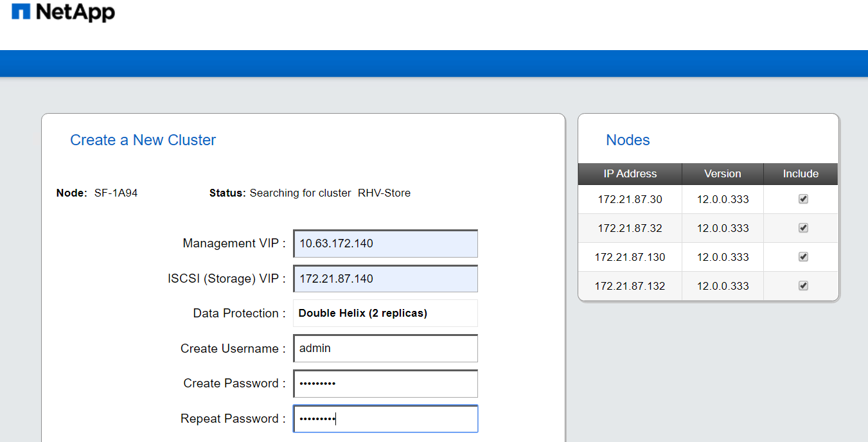Click the Create Username field
868x442 pixels.
pyautogui.click(x=385, y=348)
